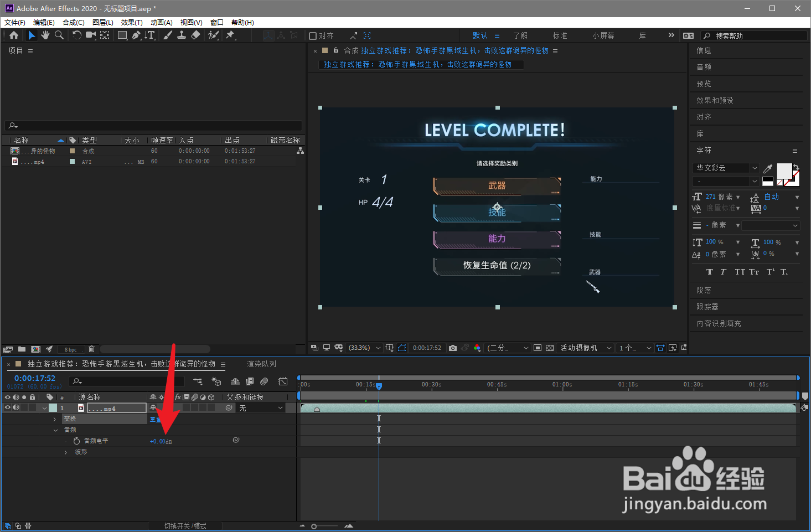
Task: Delete selected project item with trash icon
Action: [x=92, y=349]
